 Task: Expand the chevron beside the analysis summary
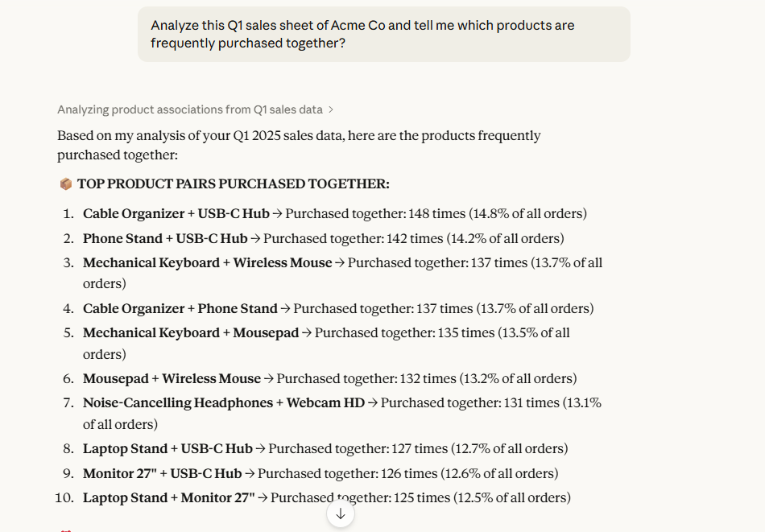pos(331,110)
